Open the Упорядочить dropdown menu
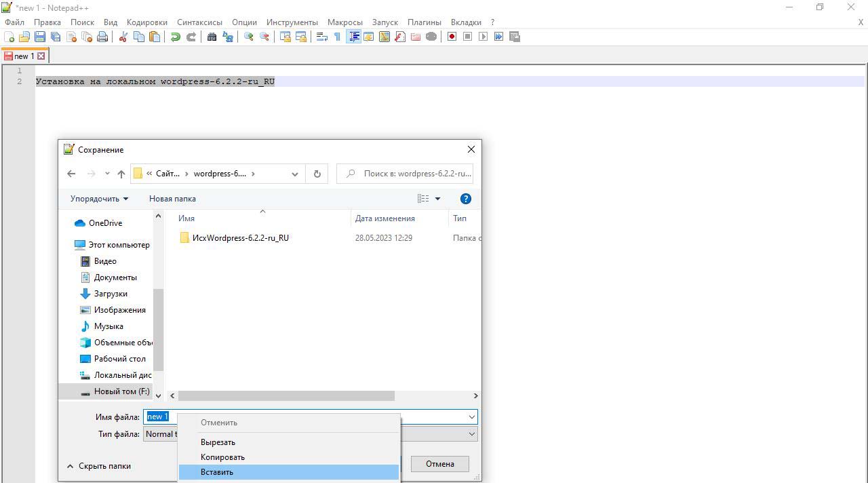This screenshot has height=483, width=868. (x=99, y=199)
